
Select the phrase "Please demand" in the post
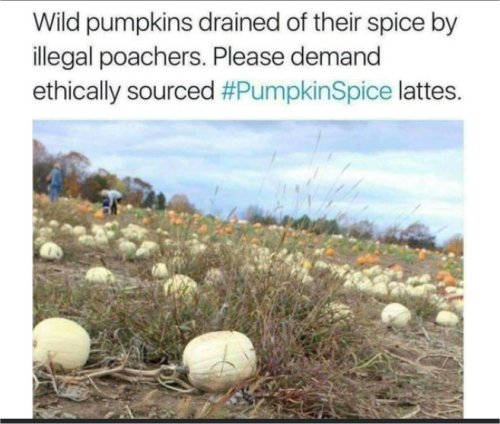pyautogui.click(x=296, y=56)
